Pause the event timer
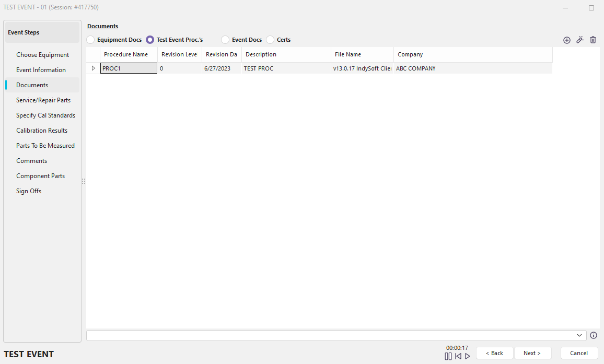 click(x=448, y=356)
